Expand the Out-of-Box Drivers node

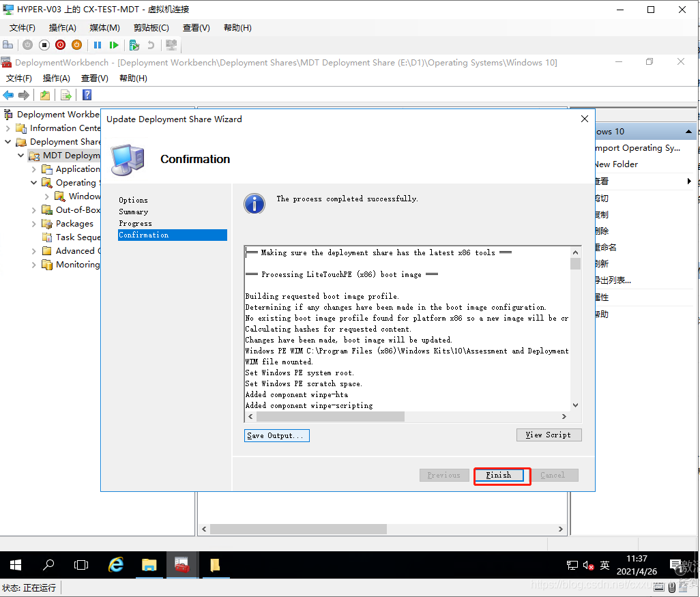34,210
